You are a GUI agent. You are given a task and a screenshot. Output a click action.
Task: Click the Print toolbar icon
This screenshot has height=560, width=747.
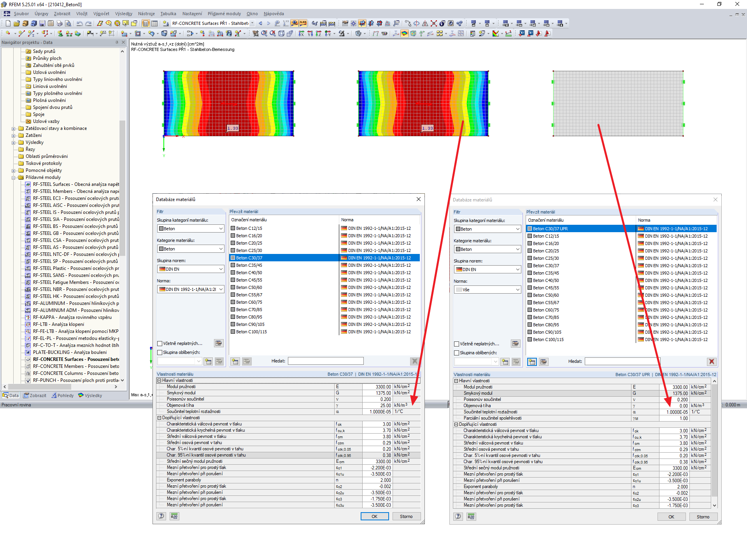click(59, 23)
